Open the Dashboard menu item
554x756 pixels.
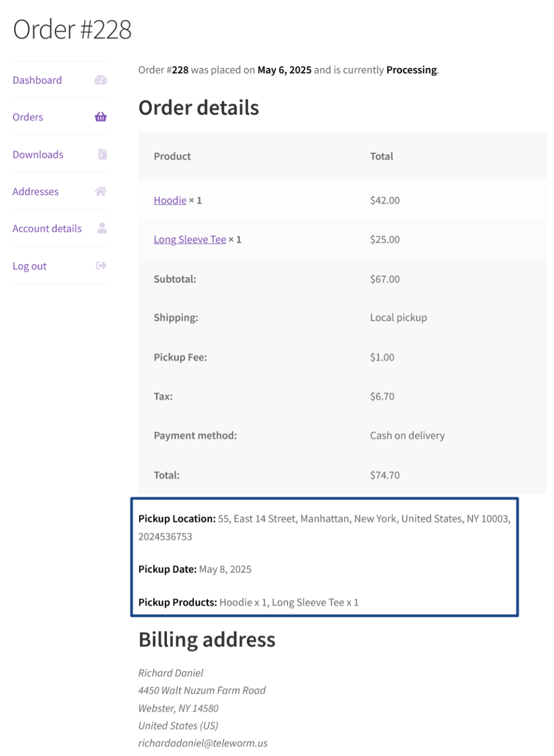click(37, 80)
